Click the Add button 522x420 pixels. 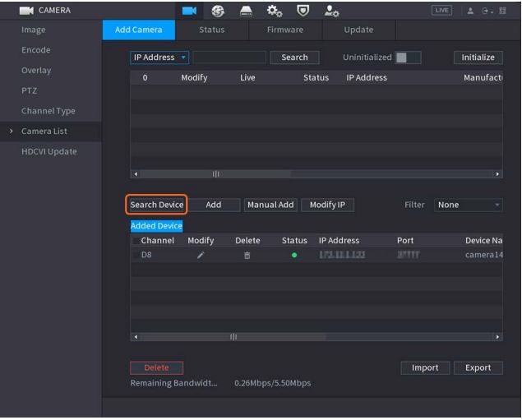(x=214, y=205)
